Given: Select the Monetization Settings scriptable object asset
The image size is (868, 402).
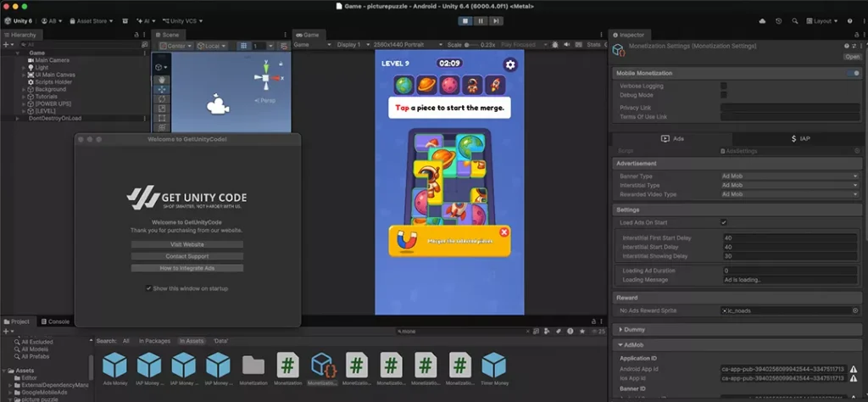Looking at the screenshot, I should click(322, 369).
